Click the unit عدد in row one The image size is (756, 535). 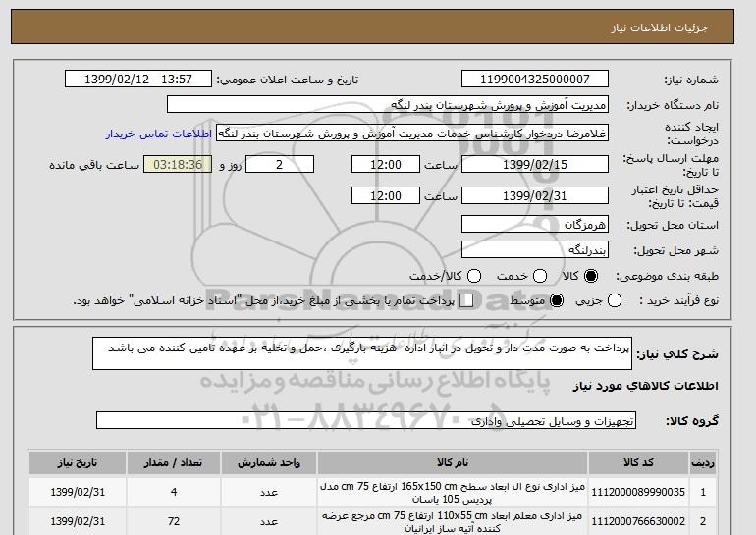coord(269,492)
